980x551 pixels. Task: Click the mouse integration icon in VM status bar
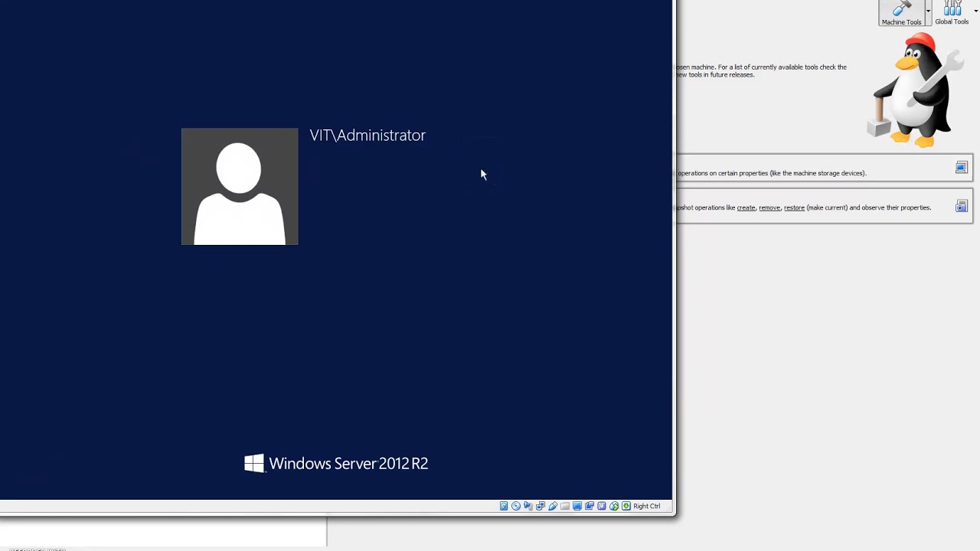click(x=614, y=506)
